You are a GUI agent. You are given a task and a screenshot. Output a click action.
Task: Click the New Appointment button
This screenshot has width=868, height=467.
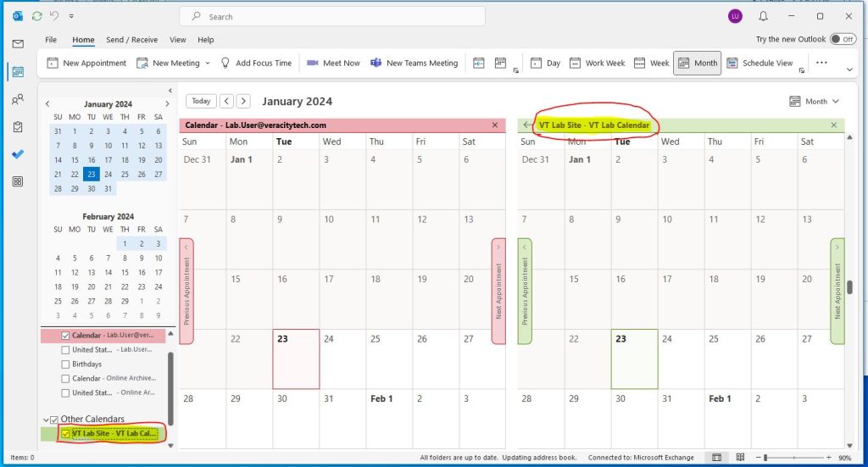(x=86, y=63)
